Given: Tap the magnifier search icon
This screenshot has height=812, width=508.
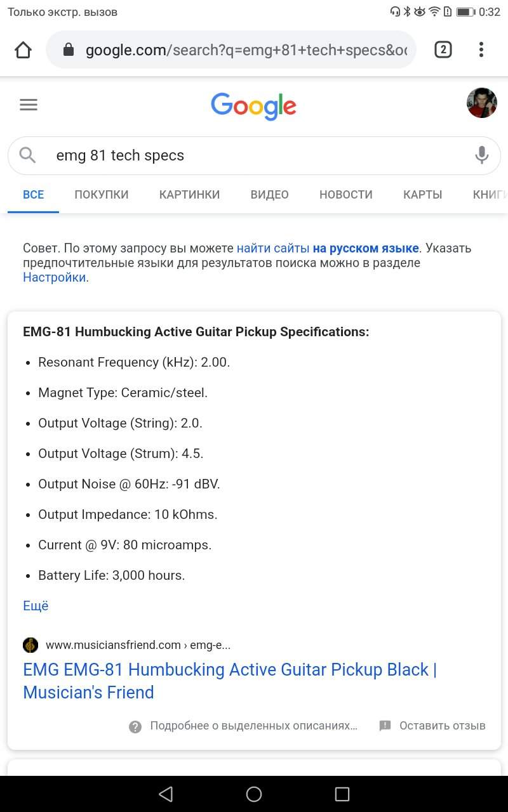Looking at the screenshot, I should tap(27, 155).
